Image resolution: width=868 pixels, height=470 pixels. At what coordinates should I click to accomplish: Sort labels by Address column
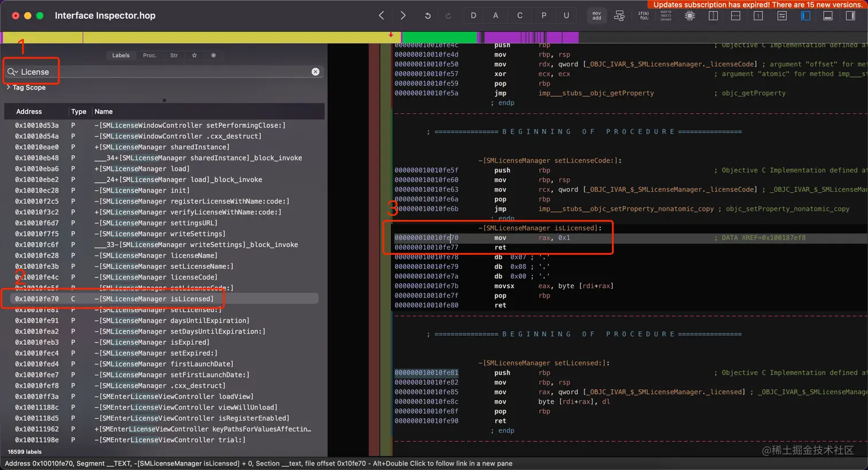click(x=29, y=112)
